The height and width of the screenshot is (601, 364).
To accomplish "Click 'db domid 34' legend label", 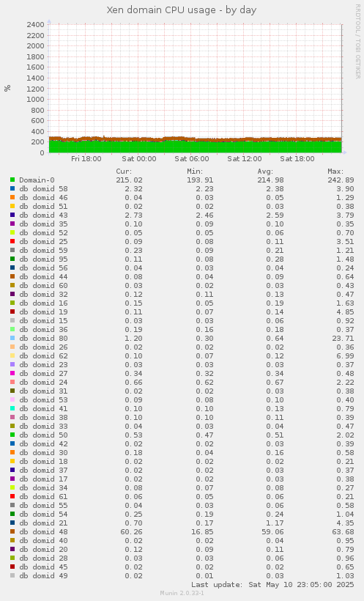I will click(43, 488).
